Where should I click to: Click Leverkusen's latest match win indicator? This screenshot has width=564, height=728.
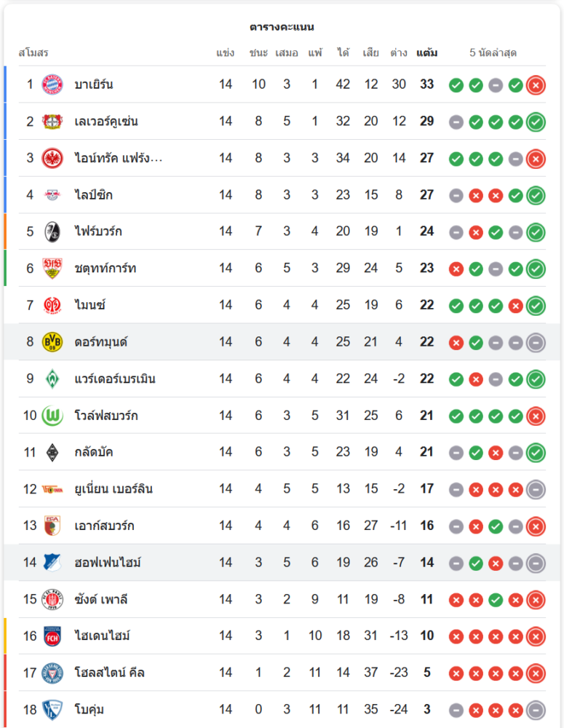(536, 122)
